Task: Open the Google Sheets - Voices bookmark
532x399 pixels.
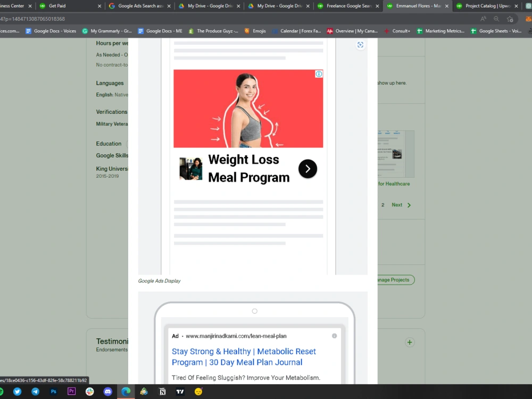Action: tap(496, 31)
